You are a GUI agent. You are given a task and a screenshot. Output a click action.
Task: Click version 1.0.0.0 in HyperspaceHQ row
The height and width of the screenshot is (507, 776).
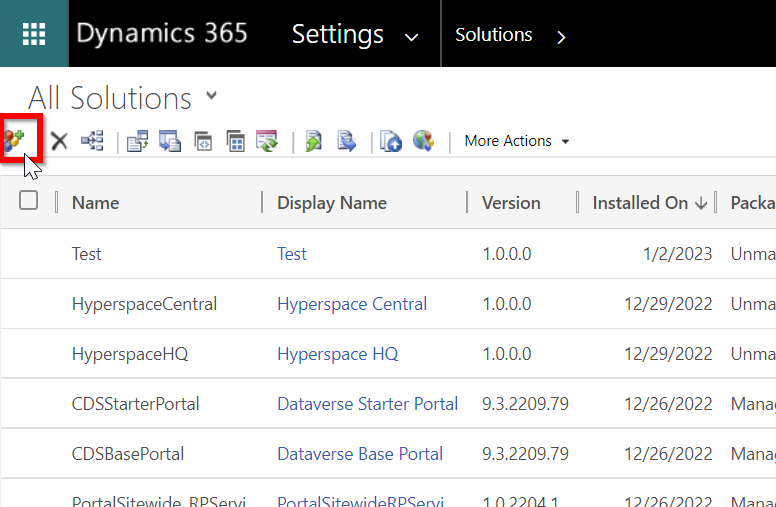(x=507, y=354)
